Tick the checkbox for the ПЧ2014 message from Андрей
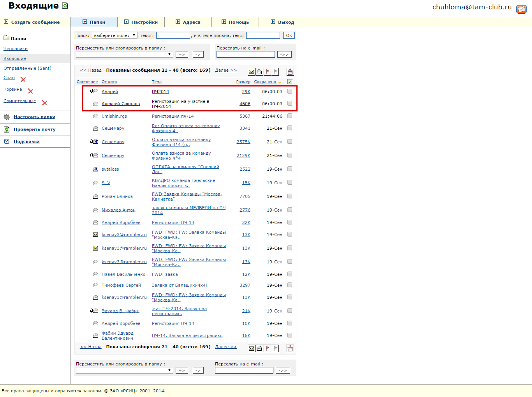The image size is (532, 397). 290,91
